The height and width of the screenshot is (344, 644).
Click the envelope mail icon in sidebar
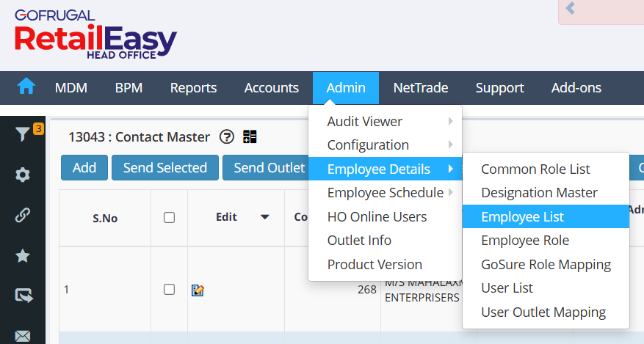(23, 335)
